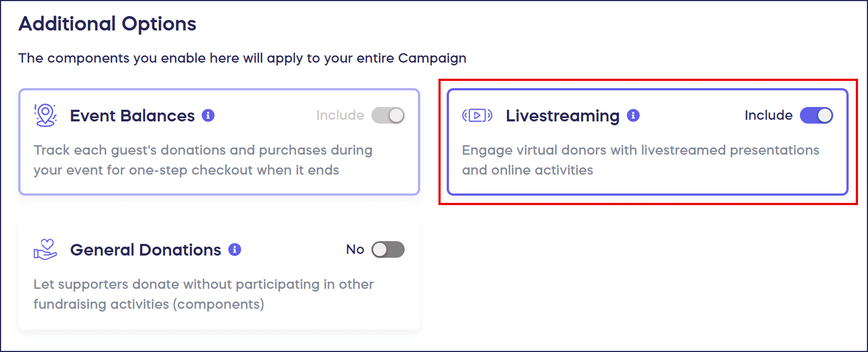
Task: Show info for the Livestreaming option
Action: [x=633, y=115]
